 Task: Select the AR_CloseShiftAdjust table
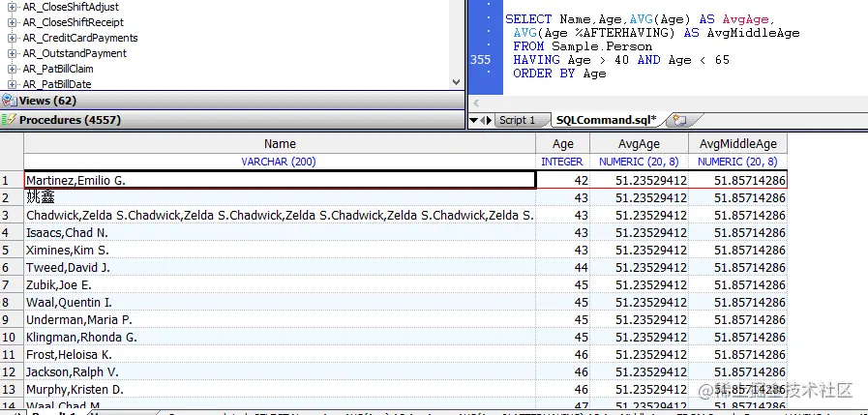pos(71,7)
